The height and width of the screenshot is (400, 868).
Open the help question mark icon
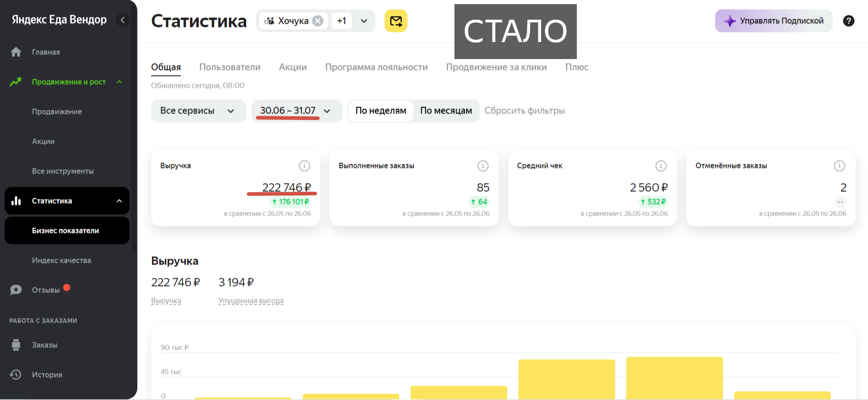click(849, 21)
